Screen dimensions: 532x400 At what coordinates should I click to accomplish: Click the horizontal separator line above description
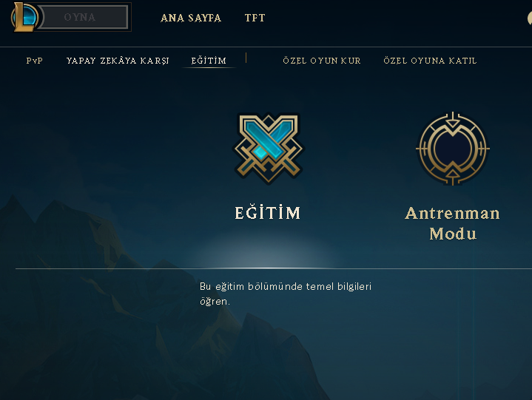pos(274,268)
